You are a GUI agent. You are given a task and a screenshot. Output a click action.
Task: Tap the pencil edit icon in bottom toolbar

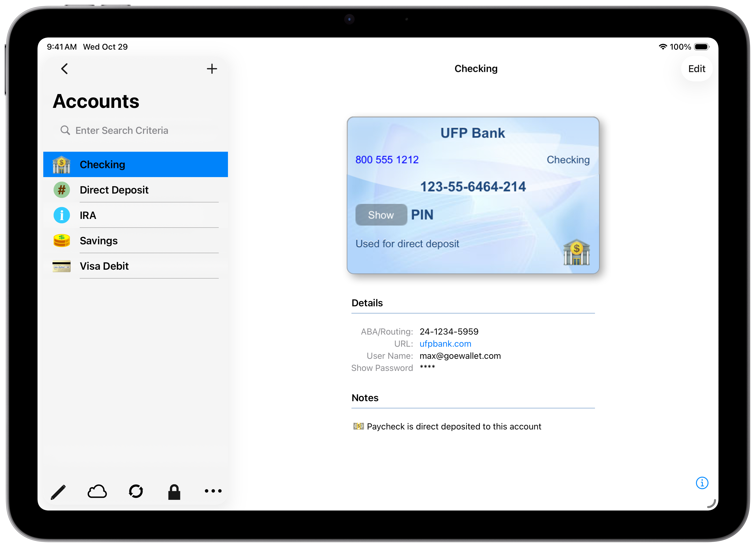point(58,492)
